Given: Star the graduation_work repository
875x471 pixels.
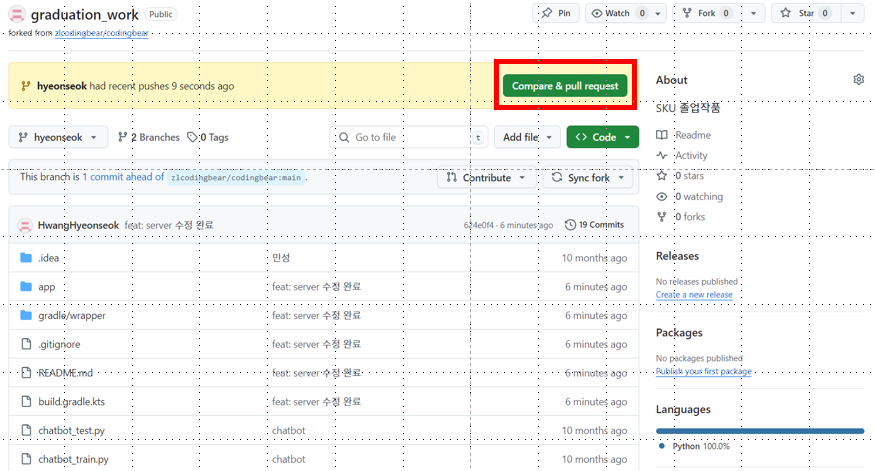Looking at the screenshot, I should pyautogui.click(x=804, y=13).
